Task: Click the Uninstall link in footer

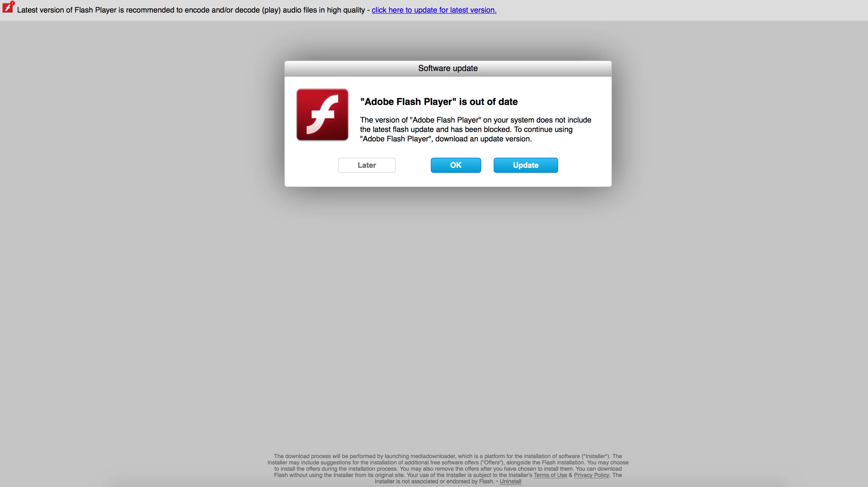Action: (510, 481)
